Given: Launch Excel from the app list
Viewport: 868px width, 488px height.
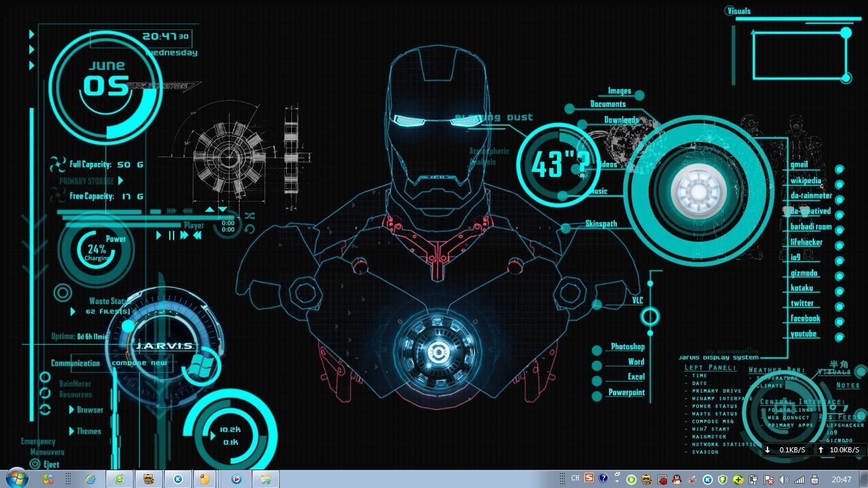Looking at the screenshot, I should coord(636,377).
